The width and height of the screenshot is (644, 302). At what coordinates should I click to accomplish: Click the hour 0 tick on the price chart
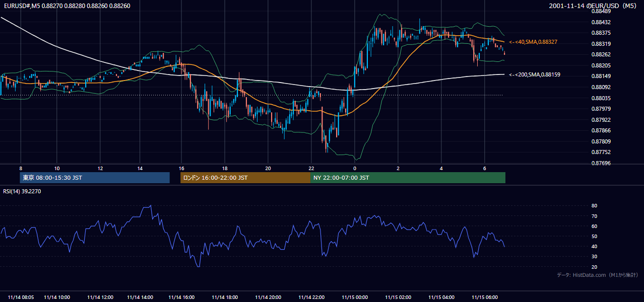(355, 168)
